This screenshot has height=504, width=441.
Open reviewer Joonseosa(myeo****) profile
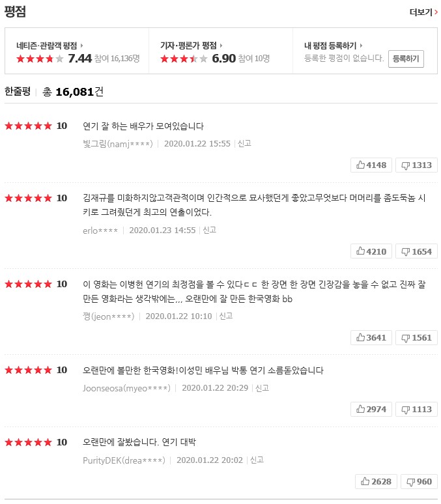(126, 388)
